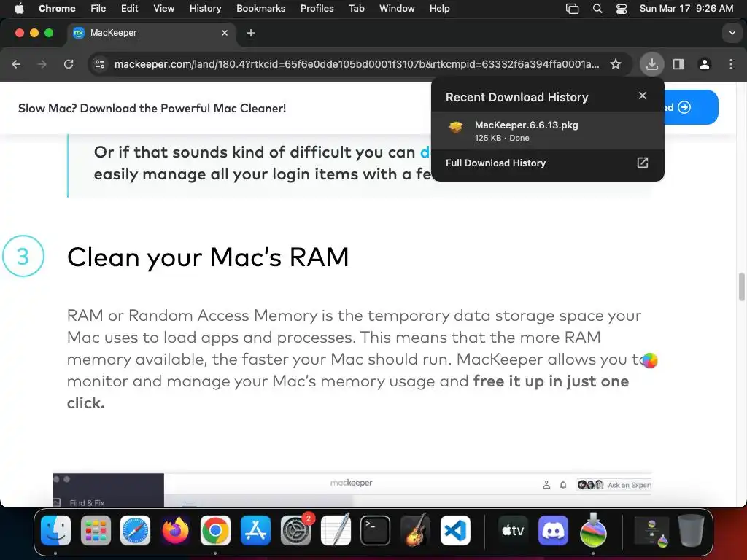Screen dimensions: 747x560
Task: Close the Recent Download History popup
Action: 642,96
